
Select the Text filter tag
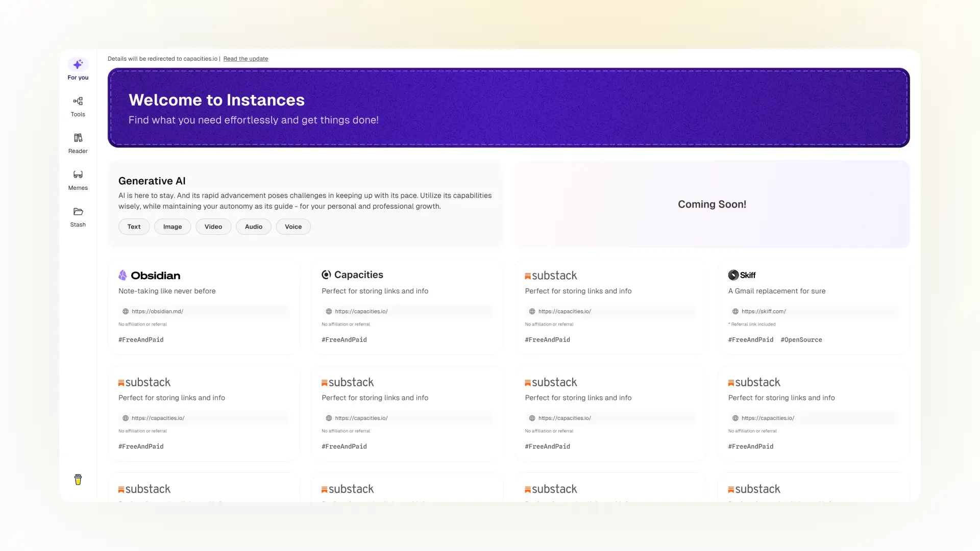click(x=133, y=226)
